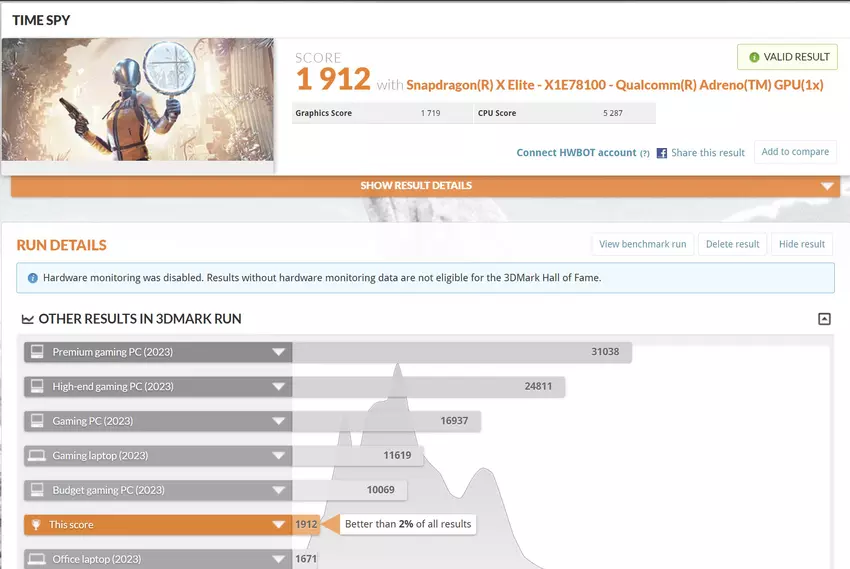Click the info icon in hardware monitoring notice
850x569 pixels.
tap(33, 278)
